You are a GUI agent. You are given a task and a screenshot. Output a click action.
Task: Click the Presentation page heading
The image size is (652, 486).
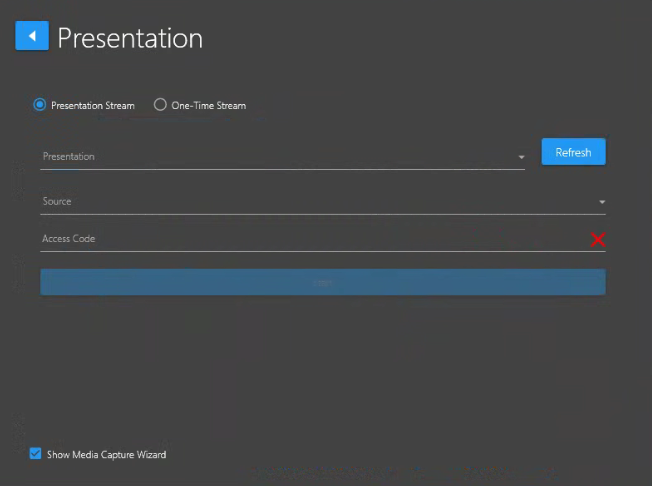pos(130,38)
